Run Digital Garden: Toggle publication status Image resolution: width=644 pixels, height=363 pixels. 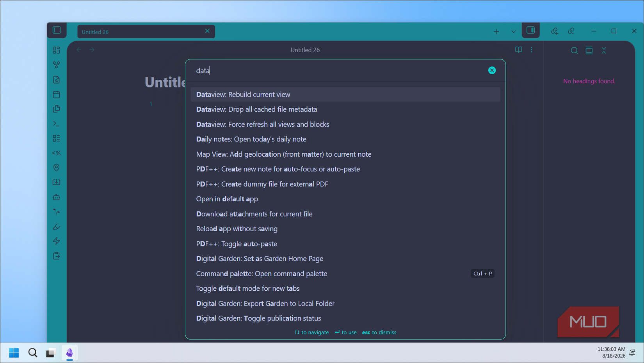(345, 318)
